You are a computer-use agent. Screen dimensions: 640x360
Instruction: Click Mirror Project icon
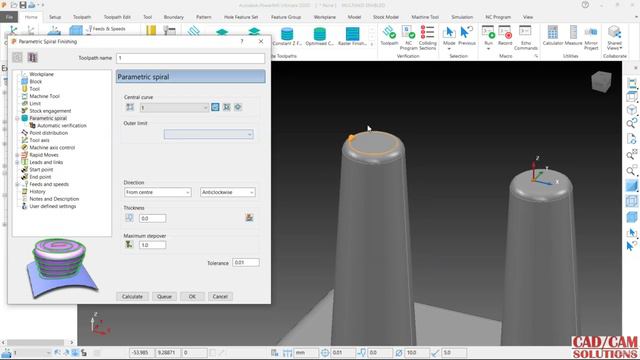pos(591,38)
